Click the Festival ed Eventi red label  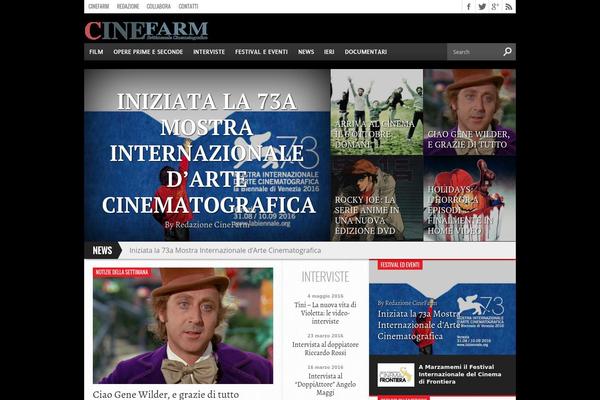pyautogui.click(x=400, y=264)
